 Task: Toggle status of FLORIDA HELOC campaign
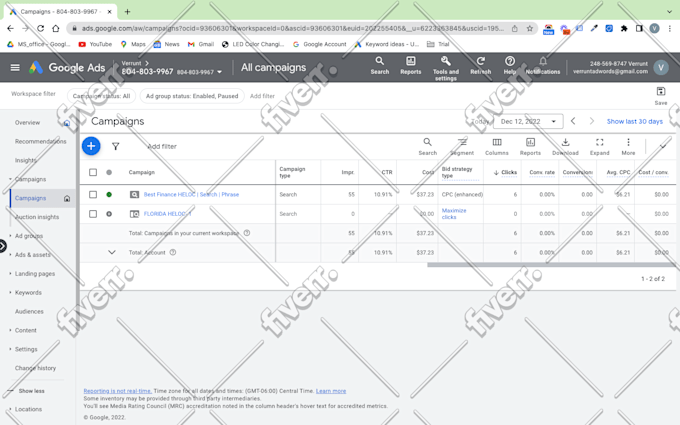tap(109, 214)
